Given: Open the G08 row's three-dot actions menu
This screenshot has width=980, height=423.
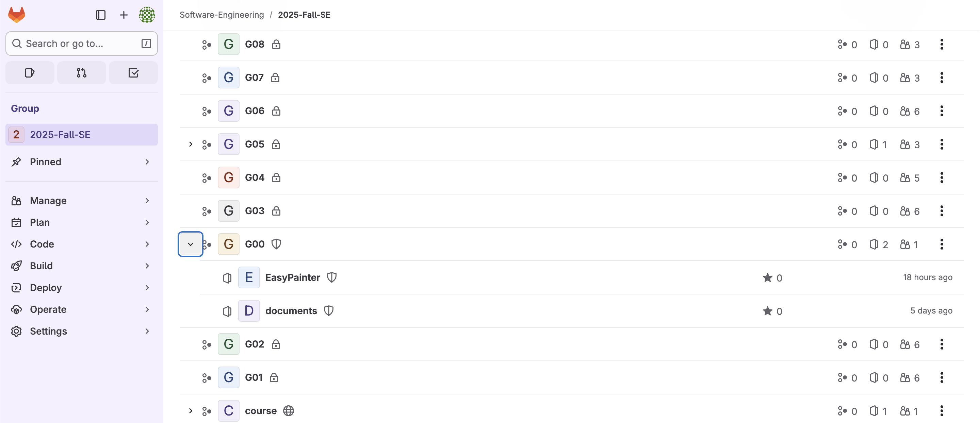Looking at the screenshot, I should 942,45.
